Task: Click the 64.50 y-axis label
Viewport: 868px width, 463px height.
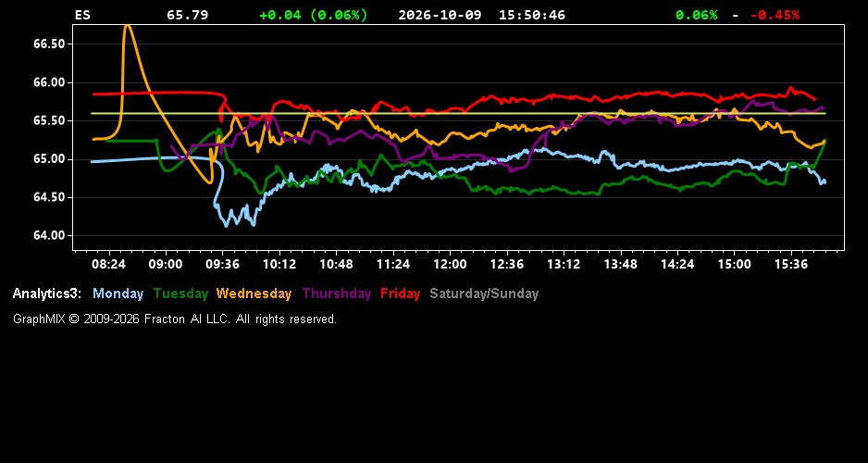Action: click(x=49, y=198)
